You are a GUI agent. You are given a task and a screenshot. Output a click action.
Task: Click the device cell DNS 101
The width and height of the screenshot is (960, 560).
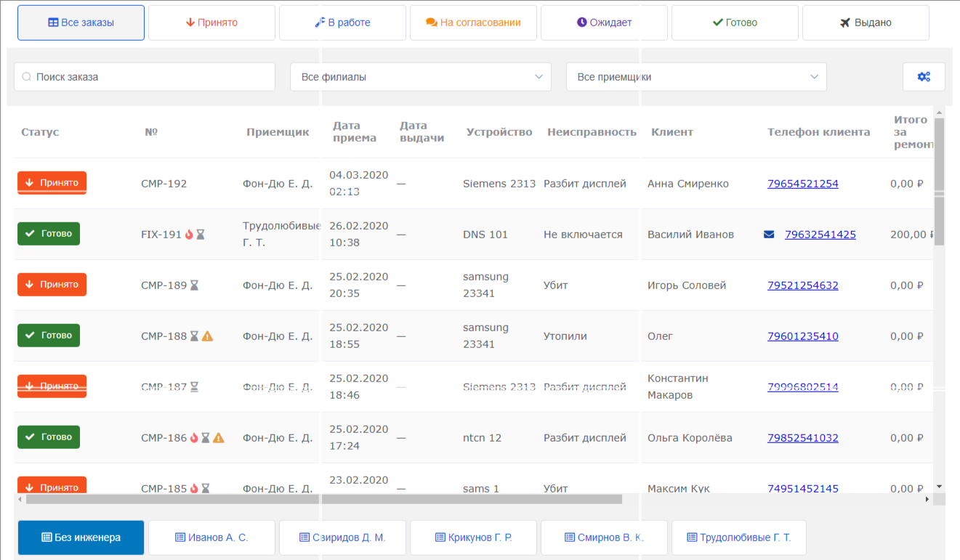pos(485,235)
